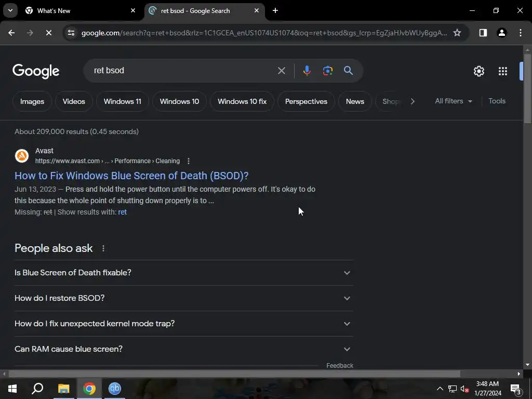The width and height of the screenshot is (532, 399).
Task: Switch to News results
Action: (x=355, y=101)
